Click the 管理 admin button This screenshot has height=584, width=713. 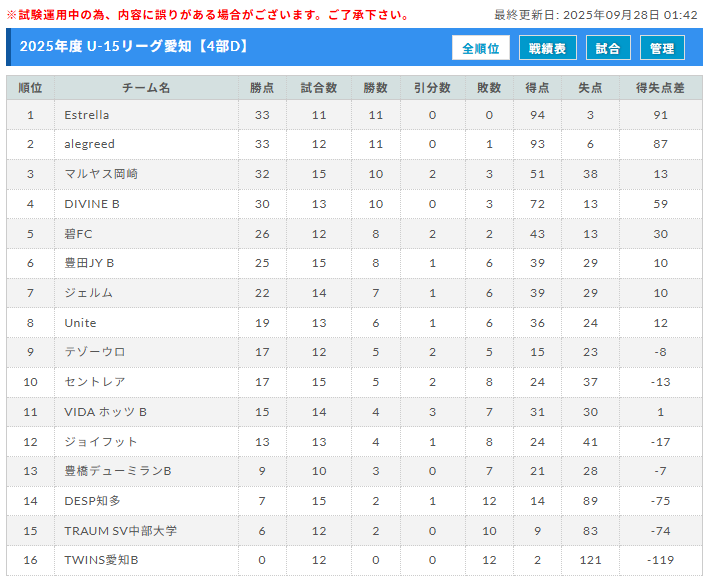click(x=662, y=48)
